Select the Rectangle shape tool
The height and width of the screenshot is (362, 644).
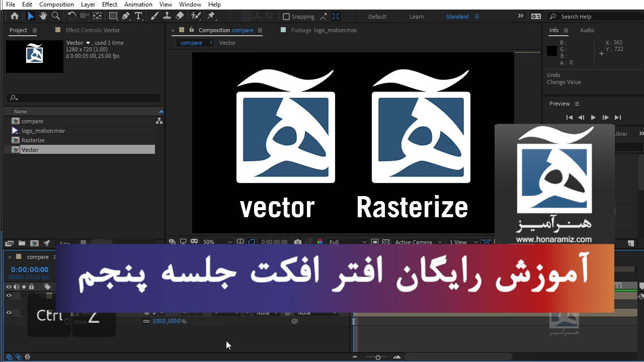click(x=113, y=16)
